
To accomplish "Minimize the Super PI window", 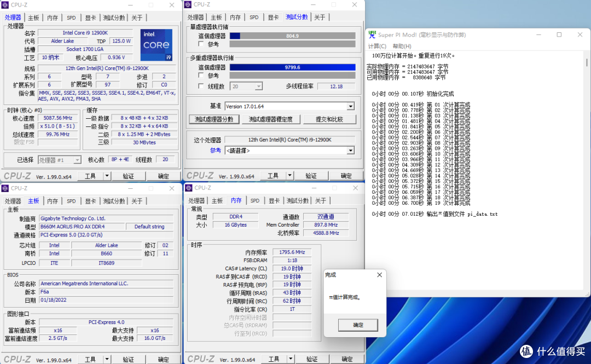I will [538, 34].
